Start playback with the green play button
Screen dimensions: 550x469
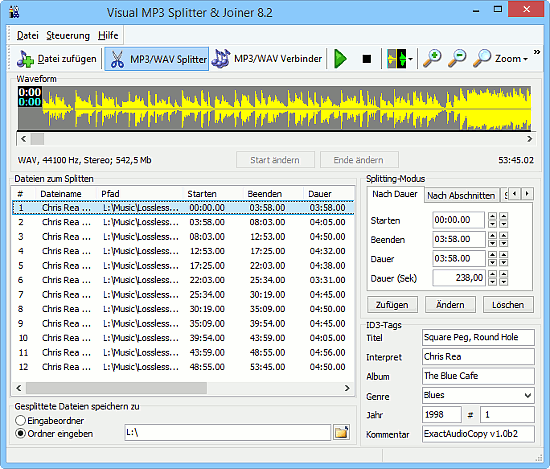pos(340,59)
